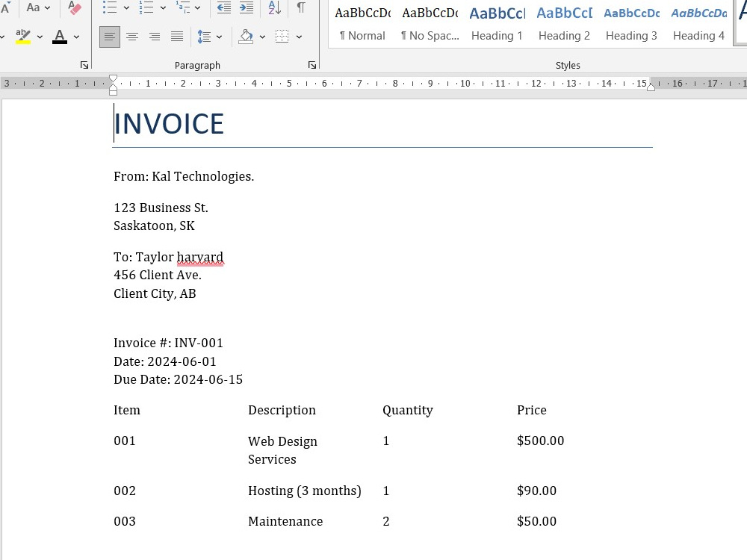Click the Numbering list icon

146,7
